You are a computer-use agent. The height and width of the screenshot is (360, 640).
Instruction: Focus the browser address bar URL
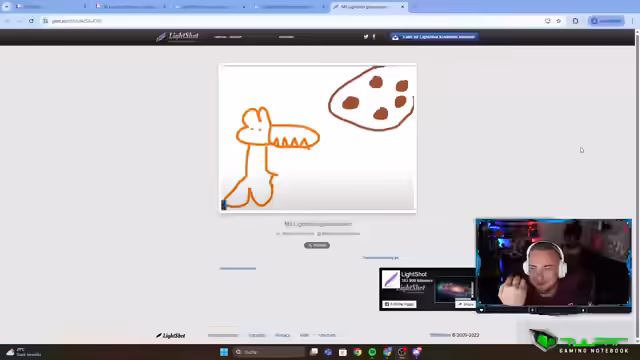tap(77, 21)
